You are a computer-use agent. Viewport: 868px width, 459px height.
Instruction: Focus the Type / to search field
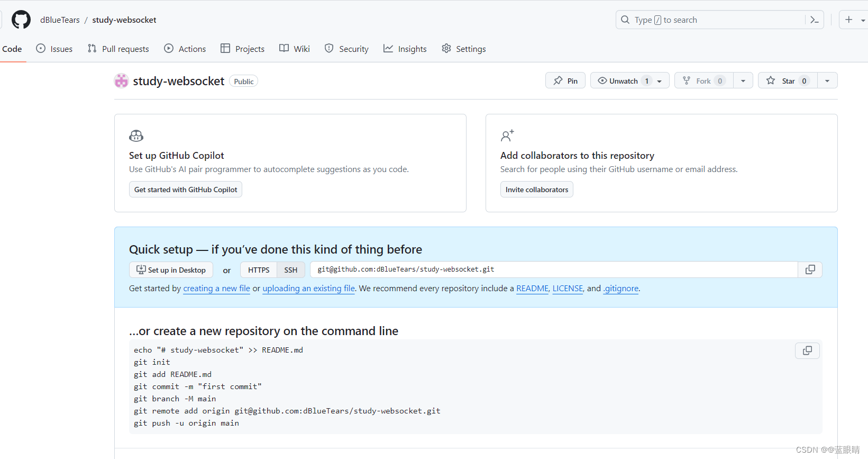point(719,20)
